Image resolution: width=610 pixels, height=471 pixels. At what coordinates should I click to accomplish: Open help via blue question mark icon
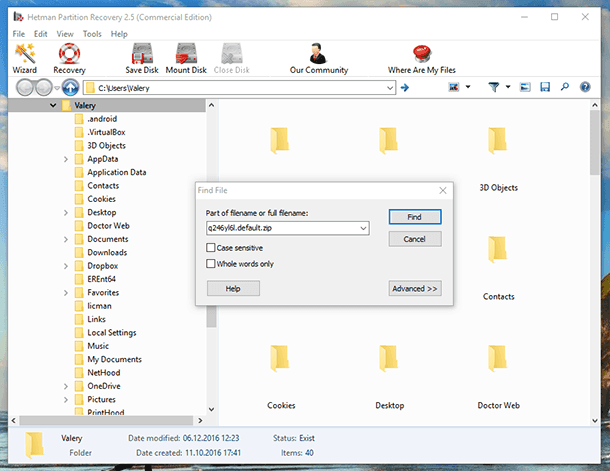point(585,87)
